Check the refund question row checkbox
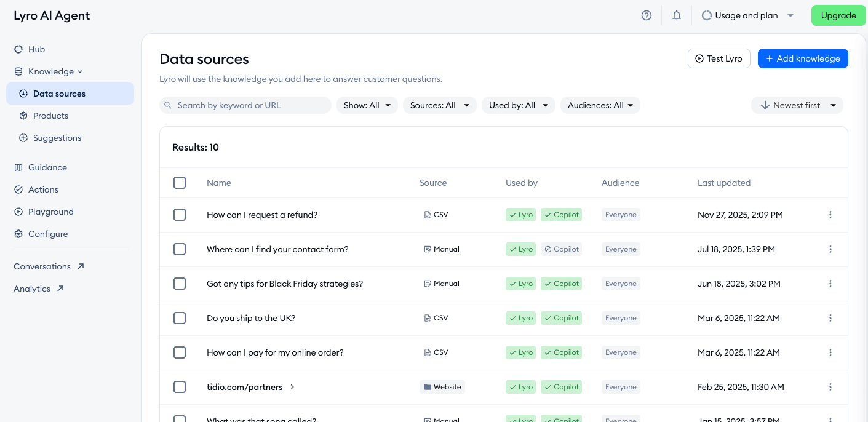Image resolution: width=868 pixels, height=422 pixels. click(180, 215)
